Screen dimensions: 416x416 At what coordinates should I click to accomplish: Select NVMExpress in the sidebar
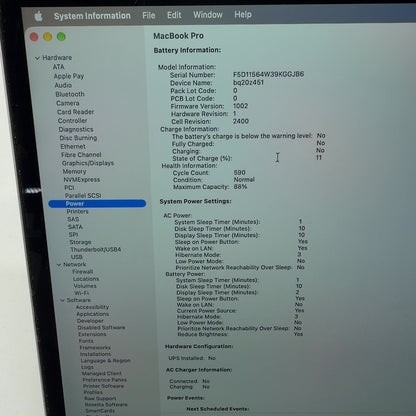coord(82,179)
